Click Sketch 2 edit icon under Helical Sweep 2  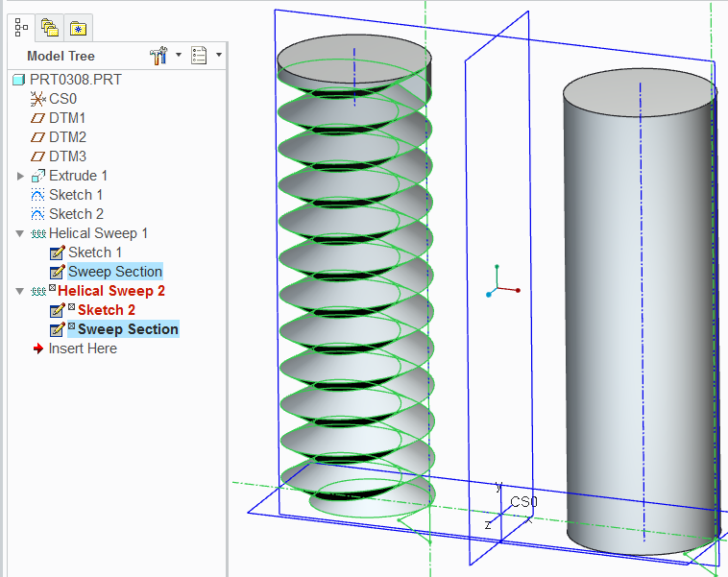[57, 310]
